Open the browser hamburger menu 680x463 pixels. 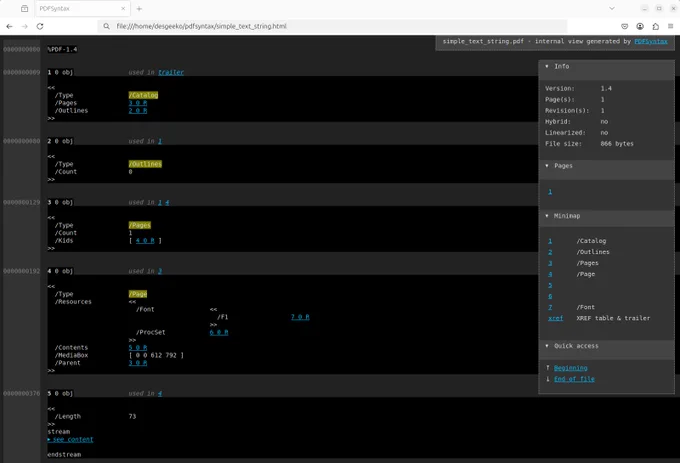click(670, 26)
